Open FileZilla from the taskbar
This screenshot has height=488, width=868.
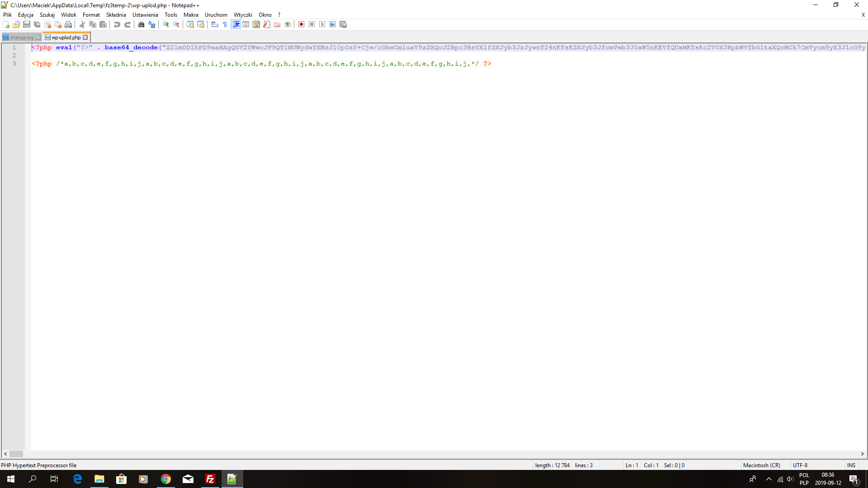210,479
